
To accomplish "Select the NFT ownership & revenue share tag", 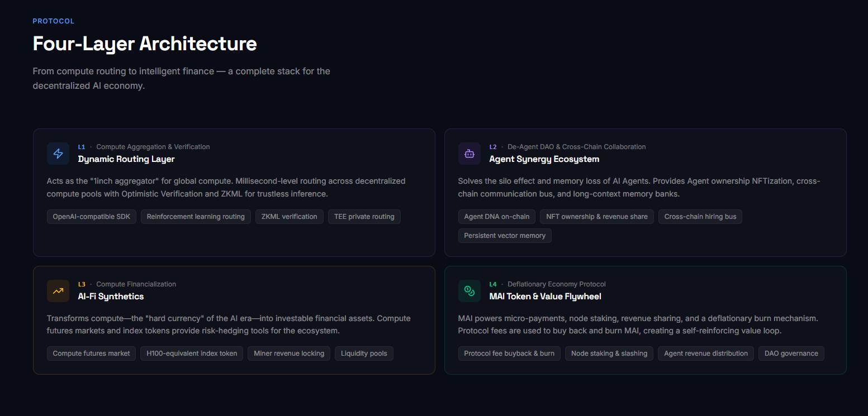I will click(x=596, y=217).
